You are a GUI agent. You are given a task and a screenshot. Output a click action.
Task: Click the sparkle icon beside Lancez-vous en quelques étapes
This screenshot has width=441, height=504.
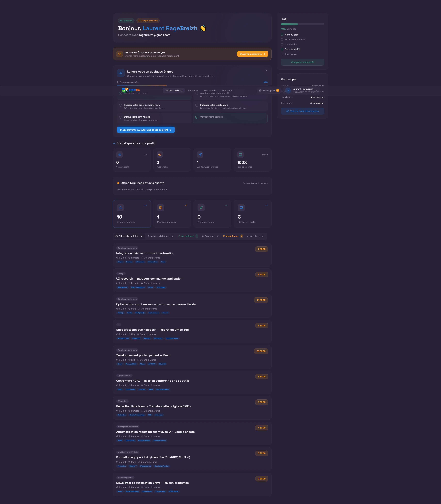[121, 73]
